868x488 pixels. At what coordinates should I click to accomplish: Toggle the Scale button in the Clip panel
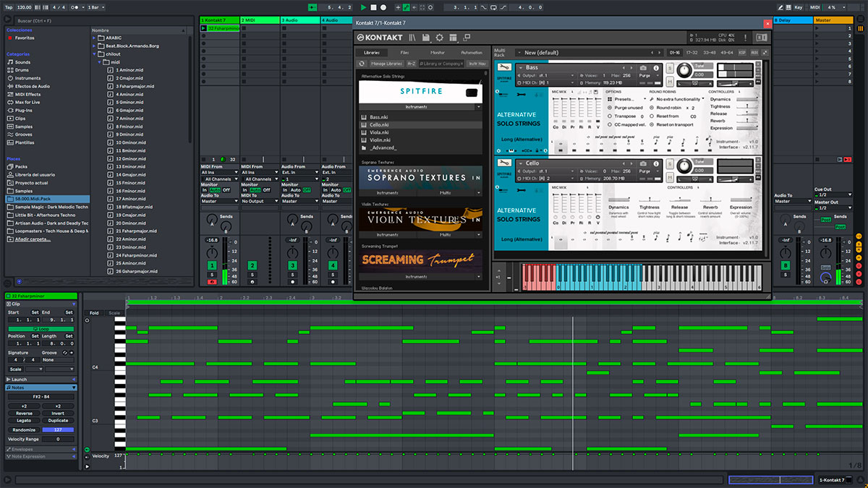(x=16, y=369)
